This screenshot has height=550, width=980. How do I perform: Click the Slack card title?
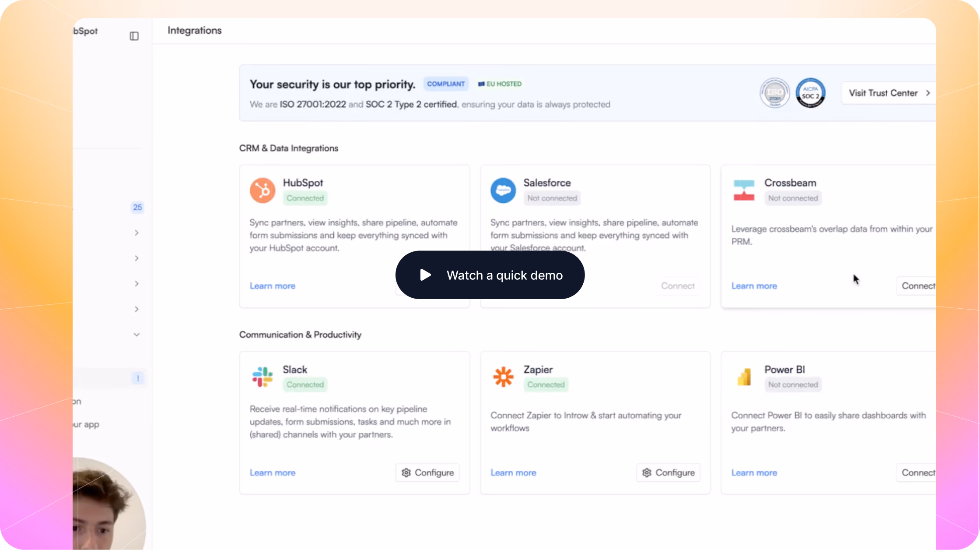pos(295,370)
